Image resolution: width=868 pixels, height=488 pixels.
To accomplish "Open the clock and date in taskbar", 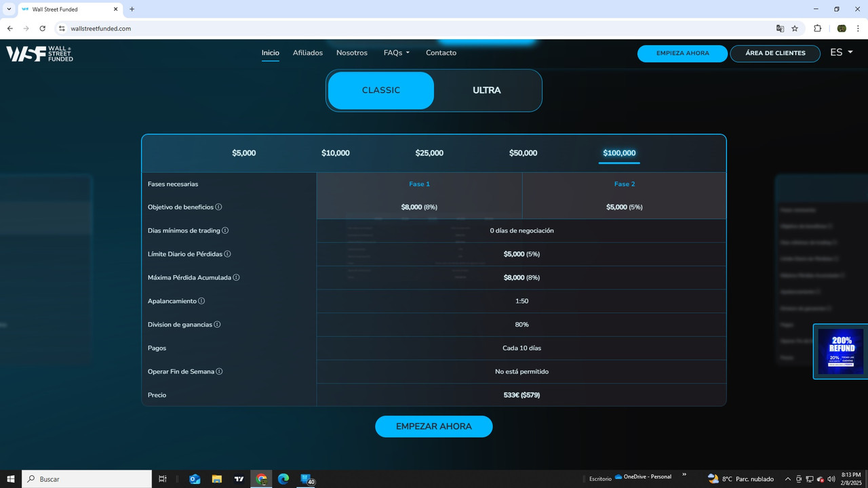I will (851, 479).
